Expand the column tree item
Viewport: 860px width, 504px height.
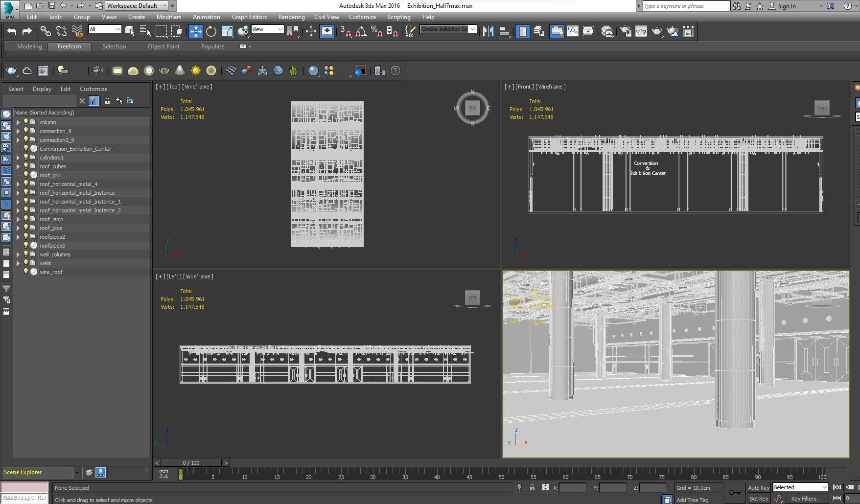pos(18,122)
